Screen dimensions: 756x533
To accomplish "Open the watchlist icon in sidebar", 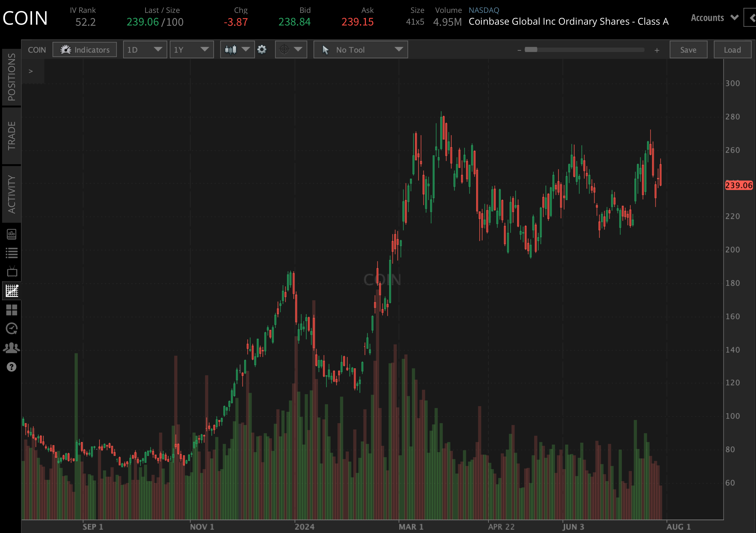I will click(12, 253).
